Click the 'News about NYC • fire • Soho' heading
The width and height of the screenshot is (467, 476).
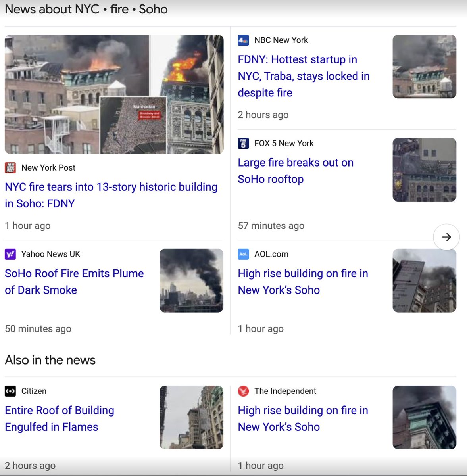tap(86, 9)
